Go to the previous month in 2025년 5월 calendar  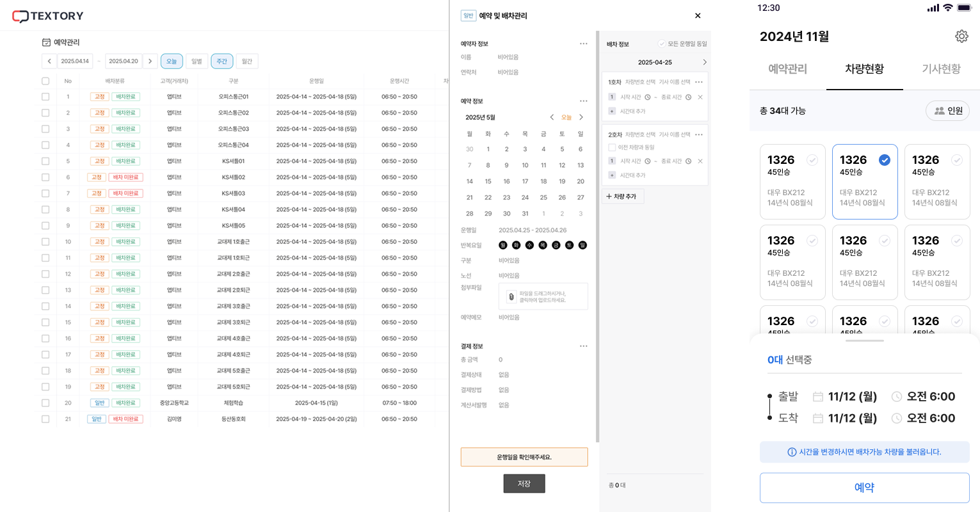[552, 117]
